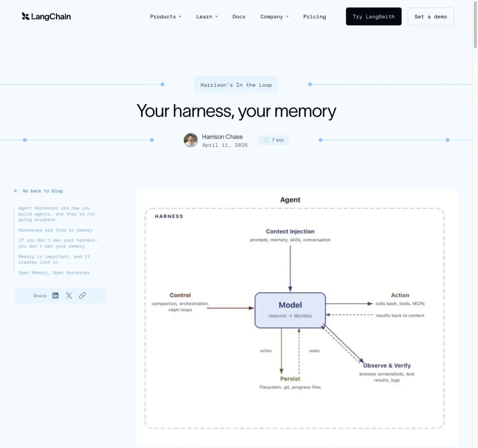Viewport: 478px width, 448px height.
Task: Share the article on X
Action: coord(69,295)
